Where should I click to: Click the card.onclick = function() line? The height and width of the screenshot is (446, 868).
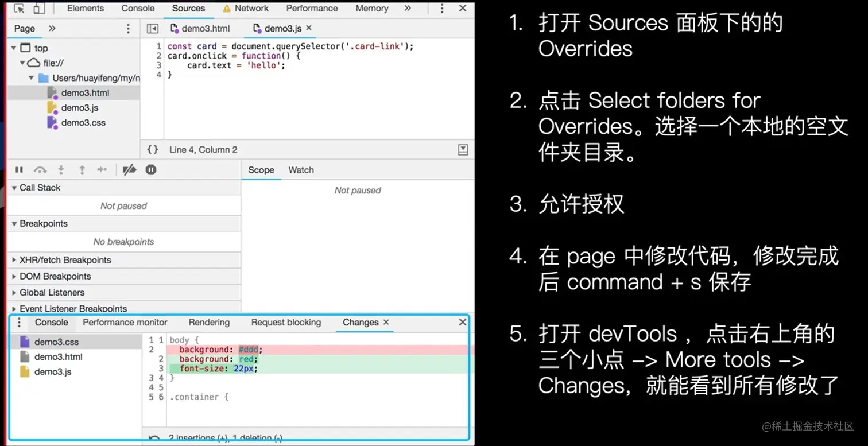(234, 56)
